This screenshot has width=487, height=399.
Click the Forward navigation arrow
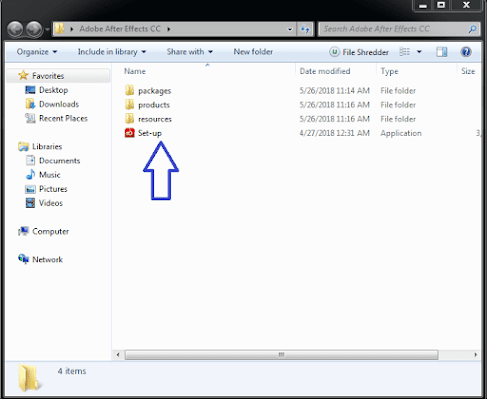[34, 29]
